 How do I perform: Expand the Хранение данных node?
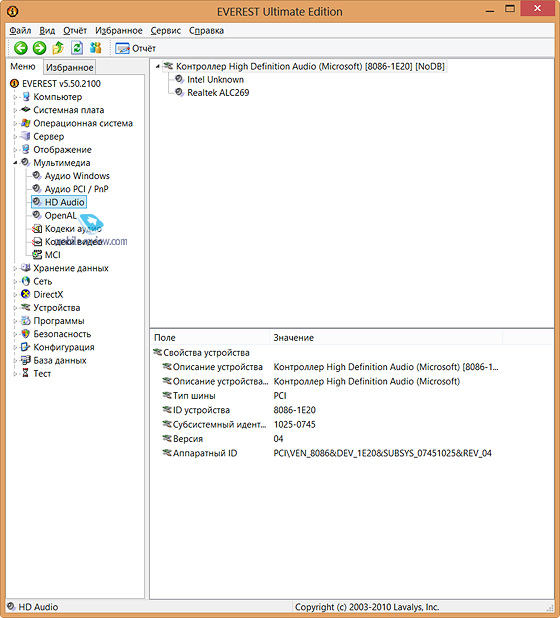[x=15, y=268]
